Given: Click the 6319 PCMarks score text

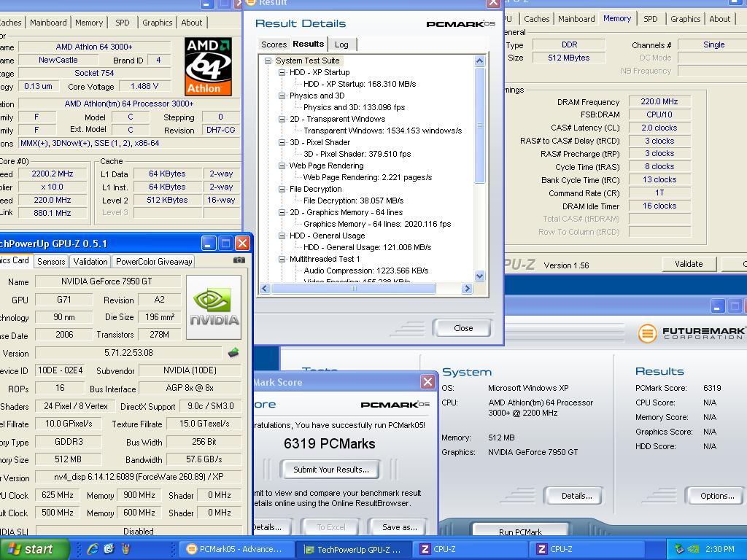Looking at the screenshot, I should (329, 444).
